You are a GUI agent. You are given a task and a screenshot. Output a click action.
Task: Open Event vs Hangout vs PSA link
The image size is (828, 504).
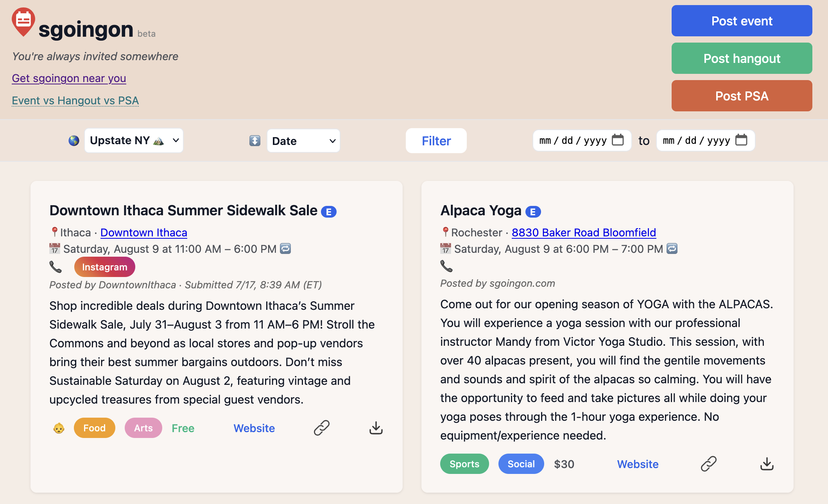[x=75, y=100]
